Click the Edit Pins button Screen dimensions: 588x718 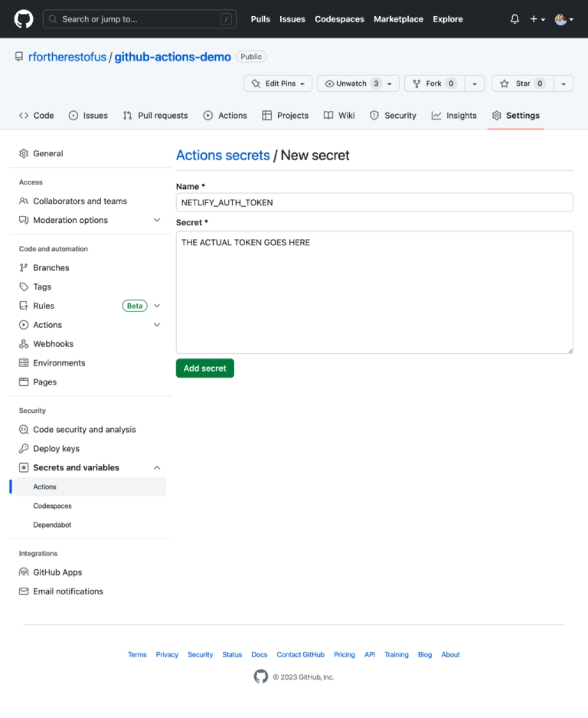[x=278, y=83]
